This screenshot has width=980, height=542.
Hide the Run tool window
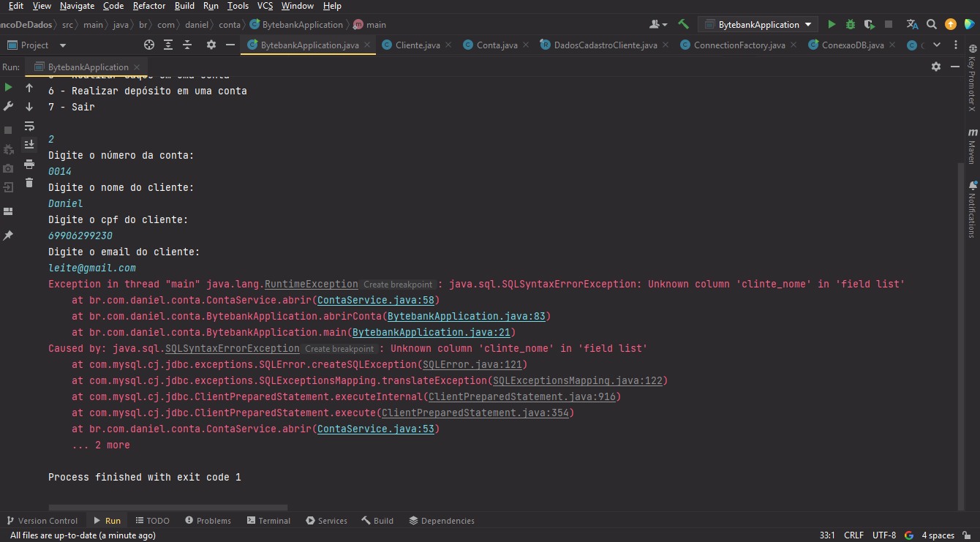(x=955, y=67)
